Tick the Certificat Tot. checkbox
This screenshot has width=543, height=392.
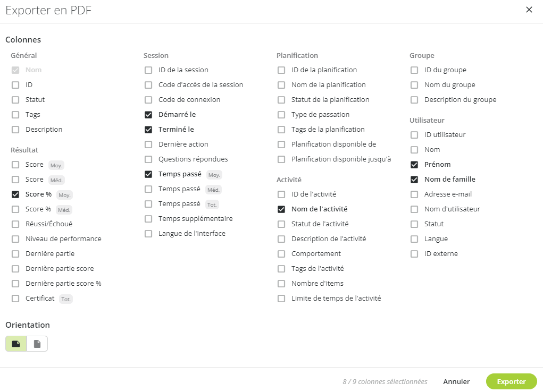pos(15,298)
